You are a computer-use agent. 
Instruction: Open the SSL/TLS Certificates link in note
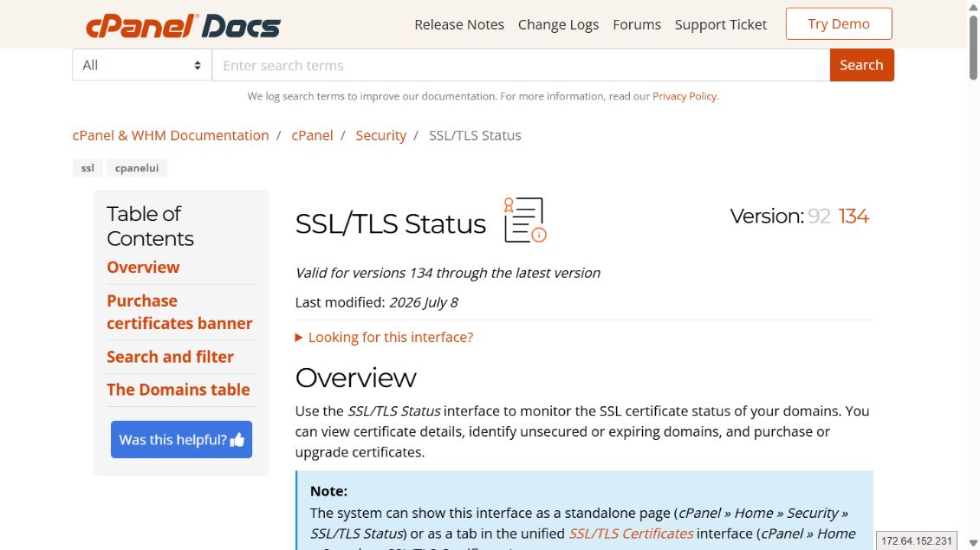click(631, 534)
